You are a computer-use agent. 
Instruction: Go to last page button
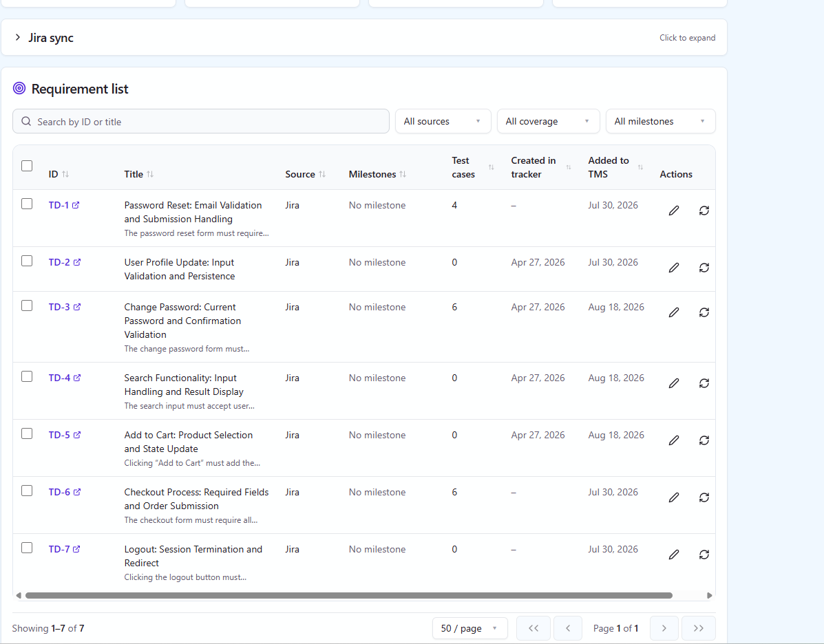click(x=699, y=628)
